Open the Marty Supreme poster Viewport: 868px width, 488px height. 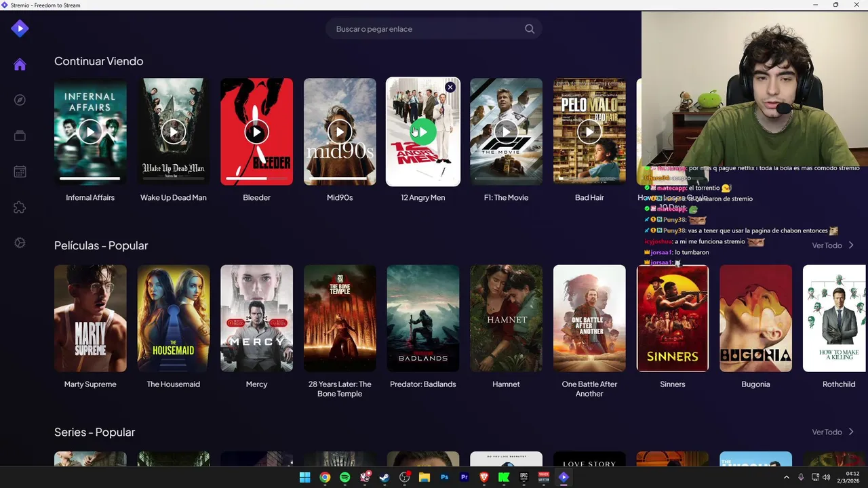(x=90, y=319)
